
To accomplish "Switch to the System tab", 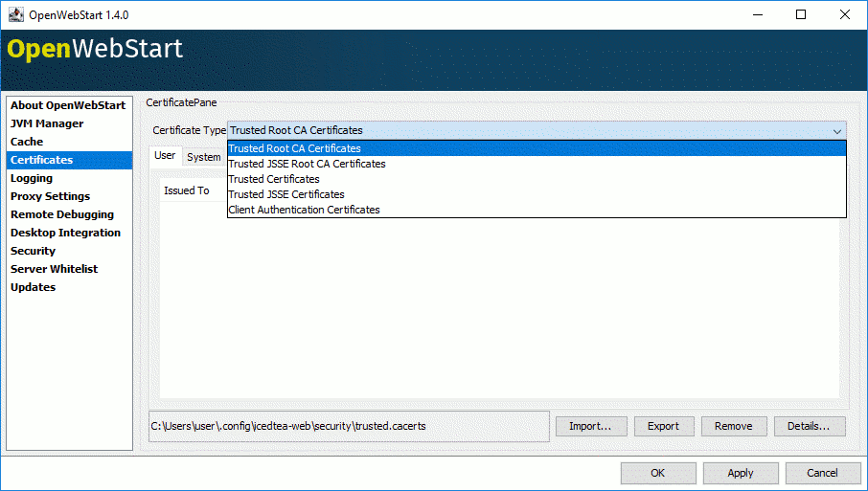I will point(203,157).
